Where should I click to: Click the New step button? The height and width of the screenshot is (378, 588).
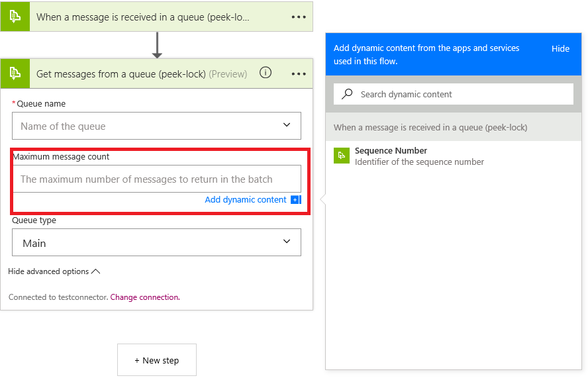tap(157, 360)
